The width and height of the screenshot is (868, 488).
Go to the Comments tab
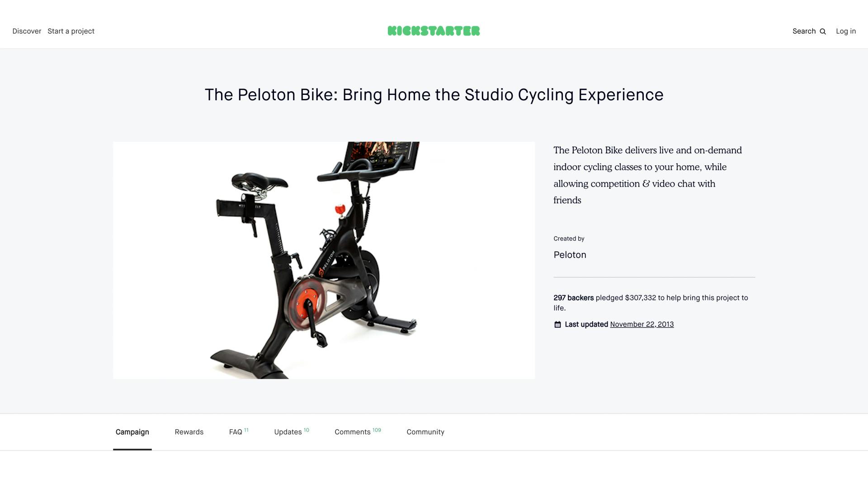[x=353, y=432]
